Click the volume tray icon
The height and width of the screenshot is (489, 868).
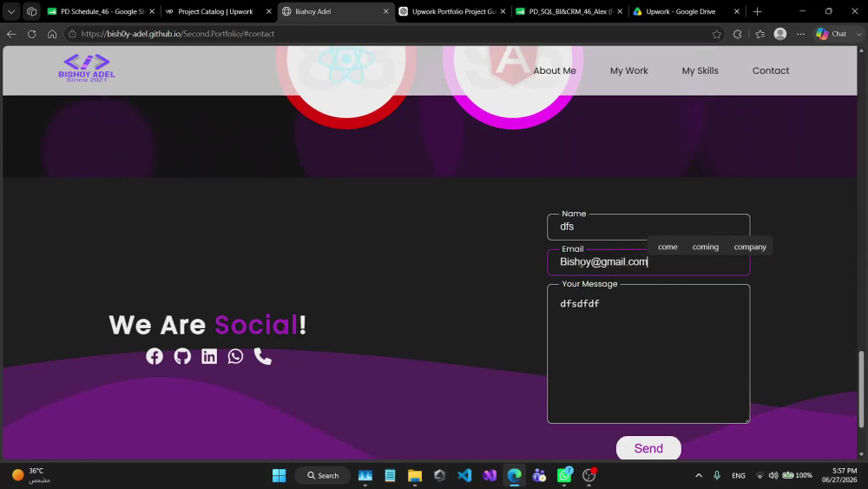tap(773, 475)
